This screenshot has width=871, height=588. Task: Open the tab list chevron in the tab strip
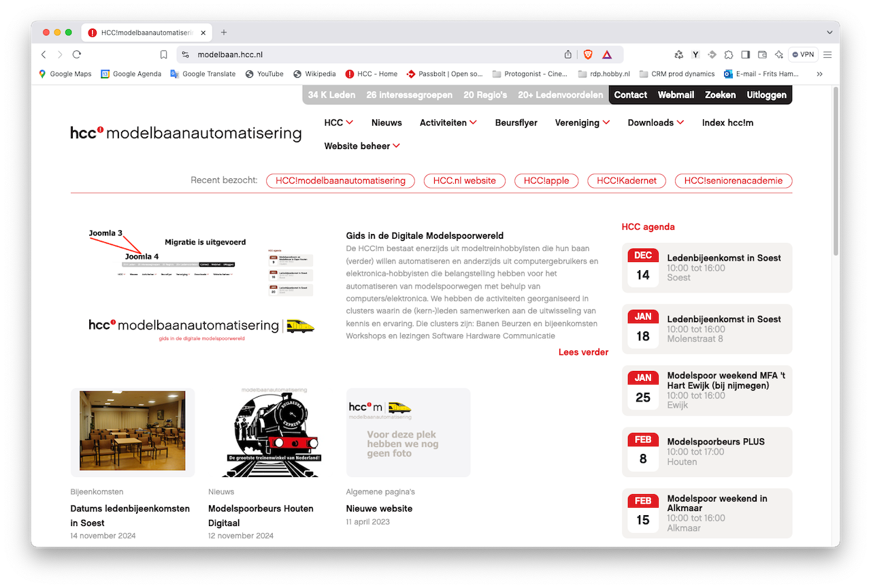point(829,32)
